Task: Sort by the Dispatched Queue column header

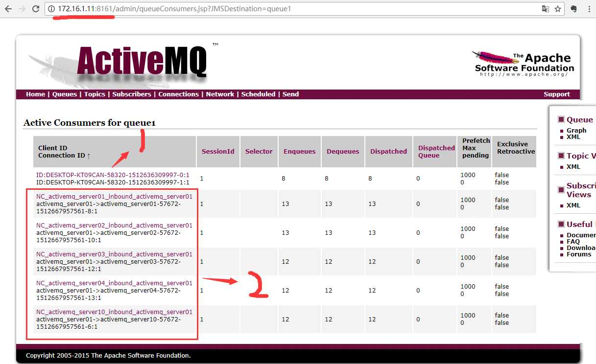Action: click(436, 152)
